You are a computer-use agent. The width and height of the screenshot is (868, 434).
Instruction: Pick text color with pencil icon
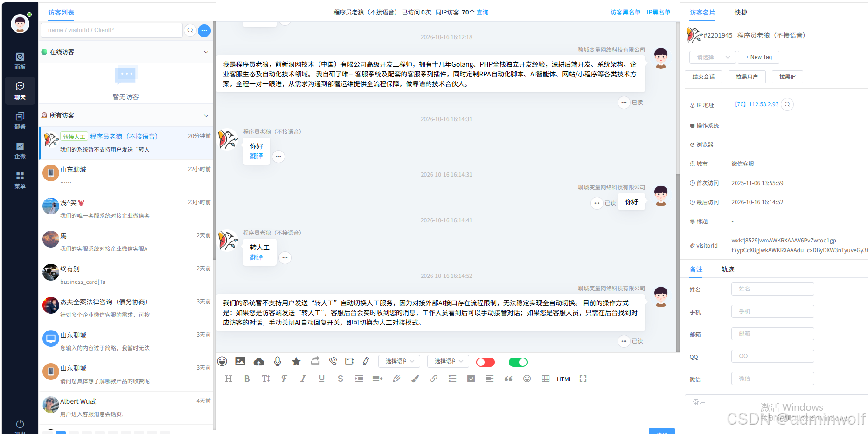[x=396, y=379]
